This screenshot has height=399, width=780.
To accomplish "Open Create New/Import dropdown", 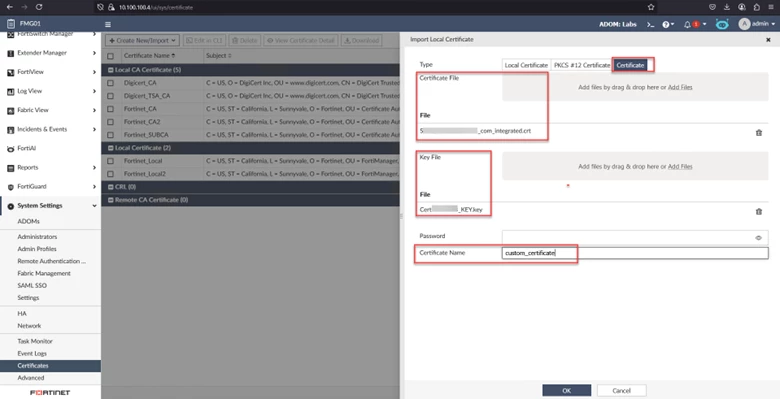I will click(x=142, y=40).
